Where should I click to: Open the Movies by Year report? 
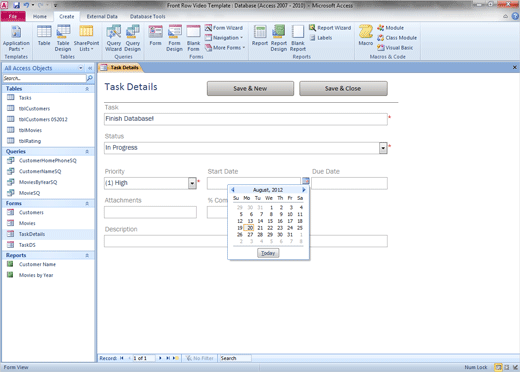point(48,275)
